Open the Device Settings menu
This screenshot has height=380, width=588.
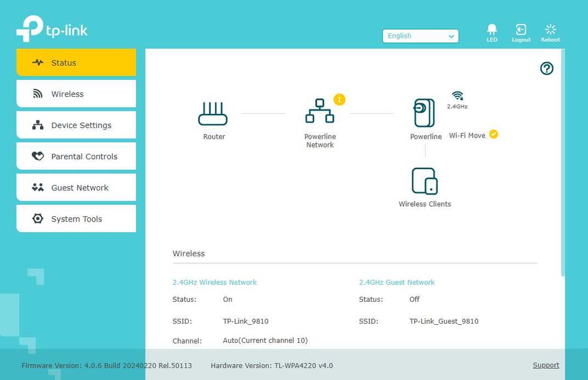coord(76,125)
